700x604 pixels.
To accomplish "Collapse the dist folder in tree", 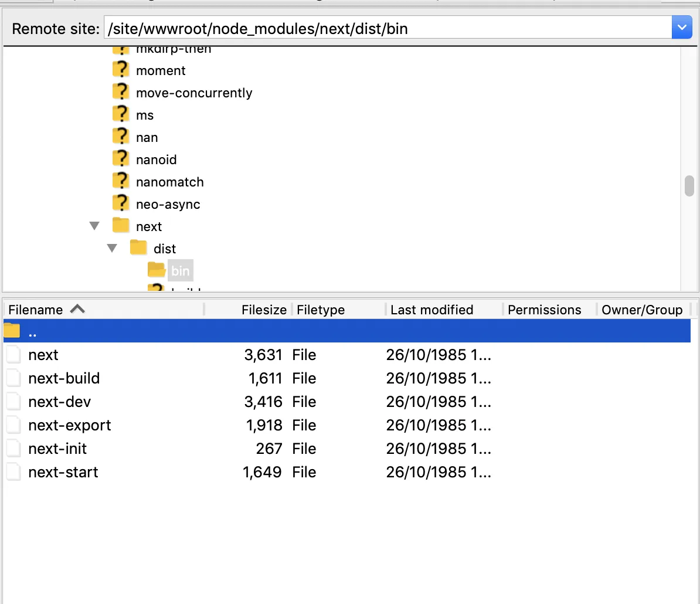I will [x=112, y=248].
